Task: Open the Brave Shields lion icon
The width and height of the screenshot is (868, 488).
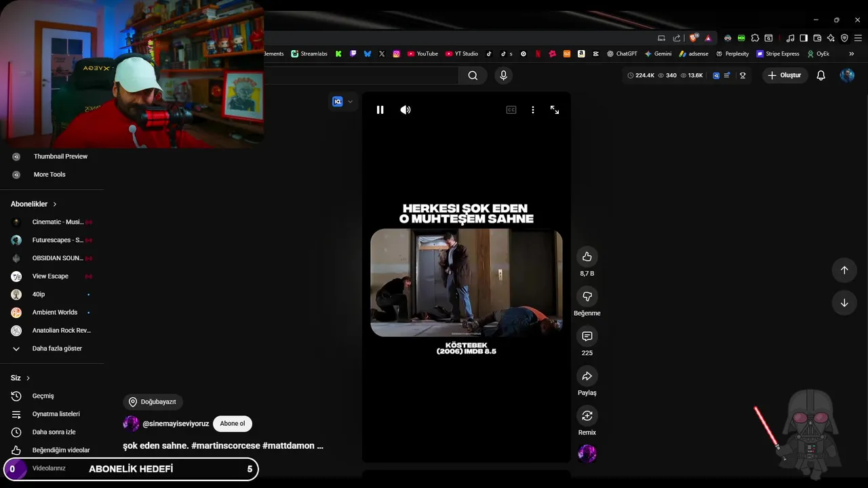Action: [x=693, y=38]
